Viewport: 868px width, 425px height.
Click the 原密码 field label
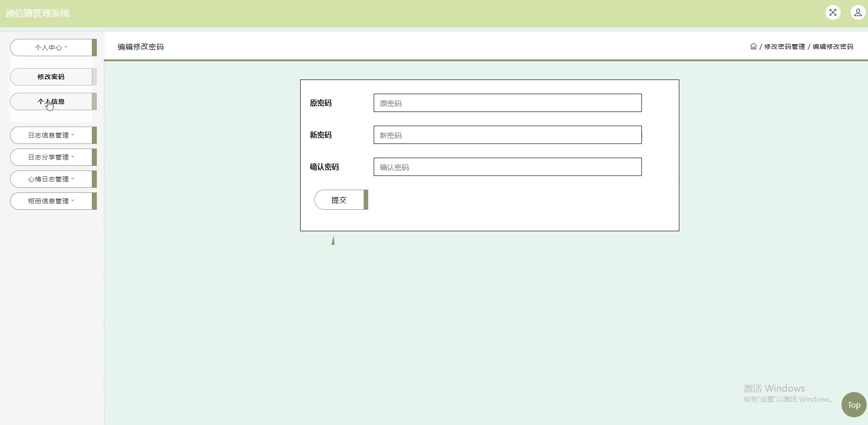click(321, 103)
